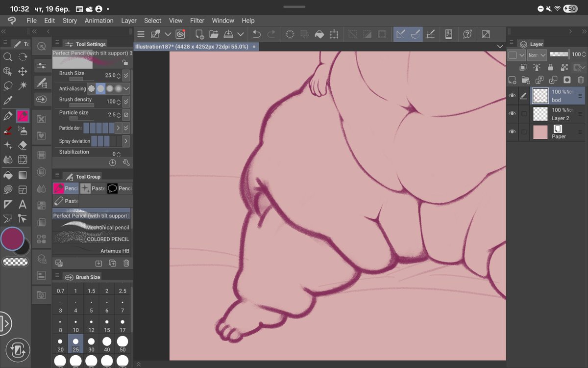Image resolution: width=588 pixels, height=368 pixels.
Task: Open the canvas tab list chevron
Action: 500,46
